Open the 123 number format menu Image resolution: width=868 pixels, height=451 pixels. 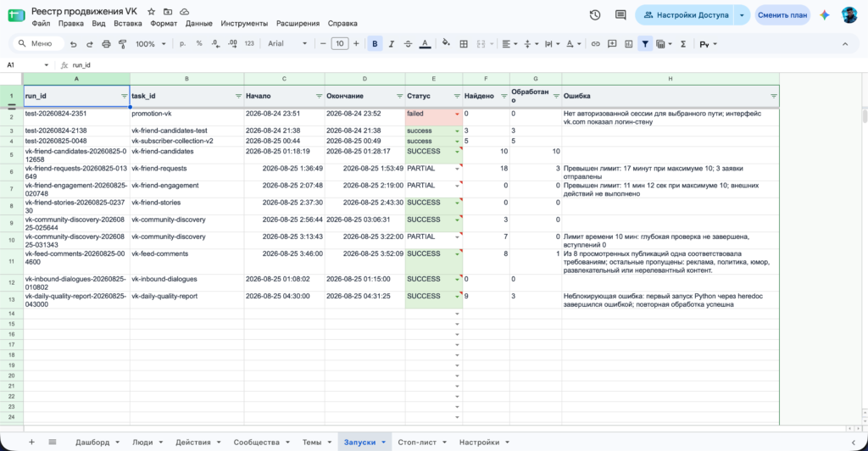click(249, 44)
